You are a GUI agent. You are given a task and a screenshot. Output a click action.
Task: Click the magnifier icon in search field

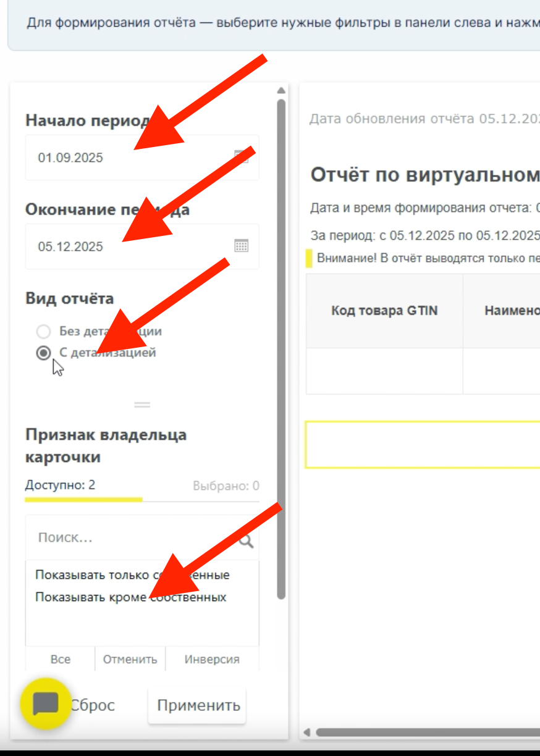246,542
